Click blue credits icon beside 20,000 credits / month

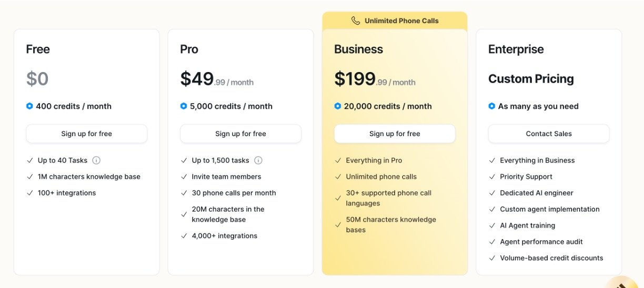click(x=338, y=106)
